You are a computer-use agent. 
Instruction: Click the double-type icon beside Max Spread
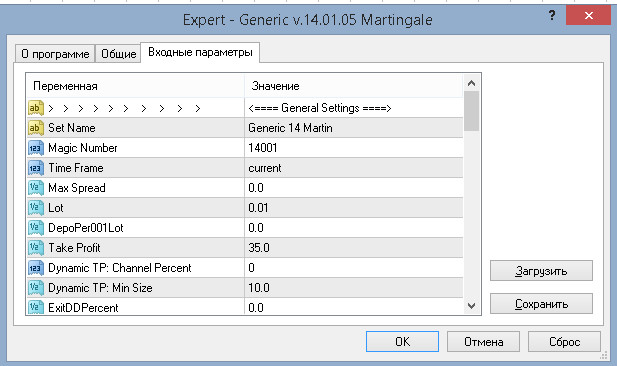35,188
